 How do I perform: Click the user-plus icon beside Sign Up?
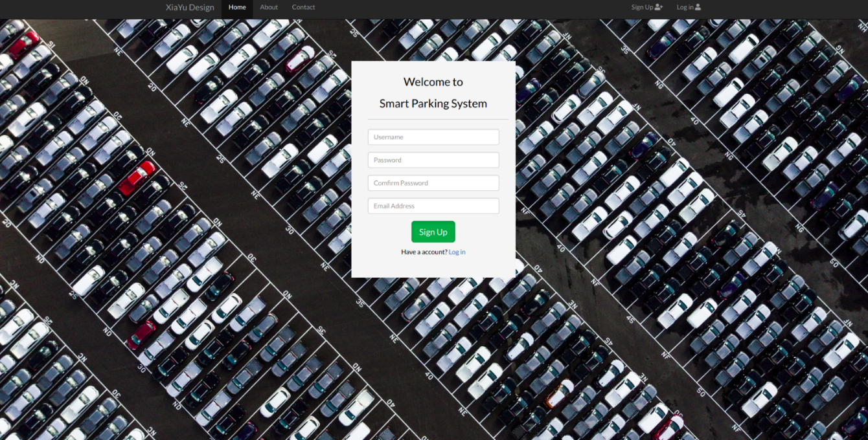tap(659, 7)
